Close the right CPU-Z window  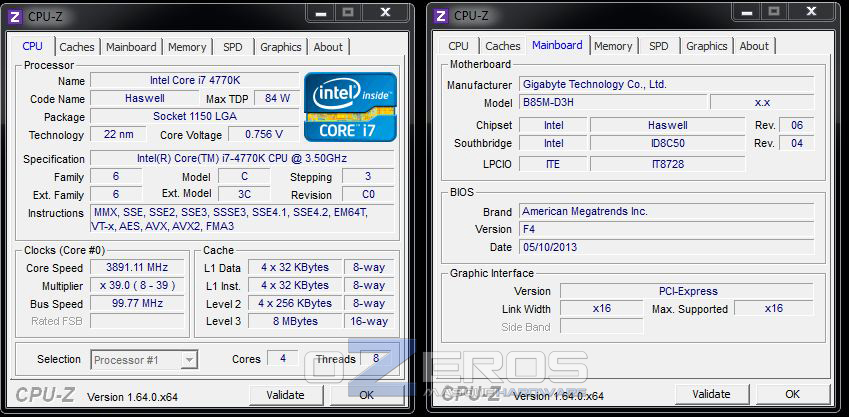pyautogui.click(x=811, y=12)
